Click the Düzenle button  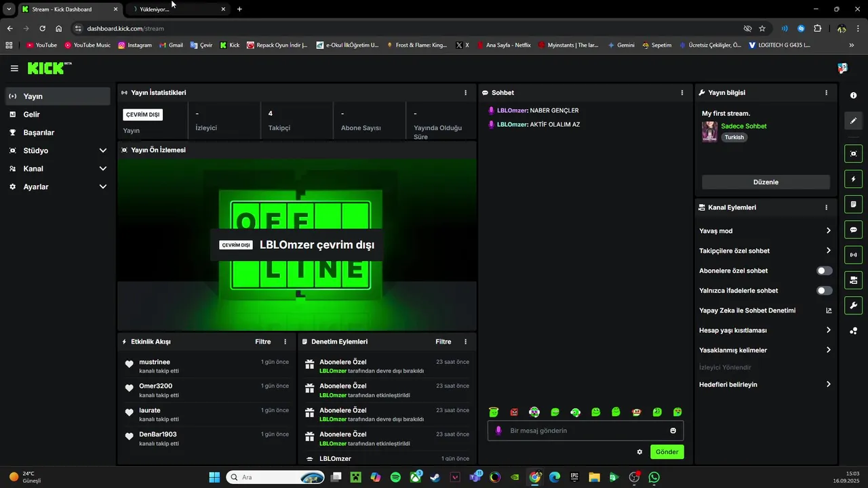[x=766, y=182]
